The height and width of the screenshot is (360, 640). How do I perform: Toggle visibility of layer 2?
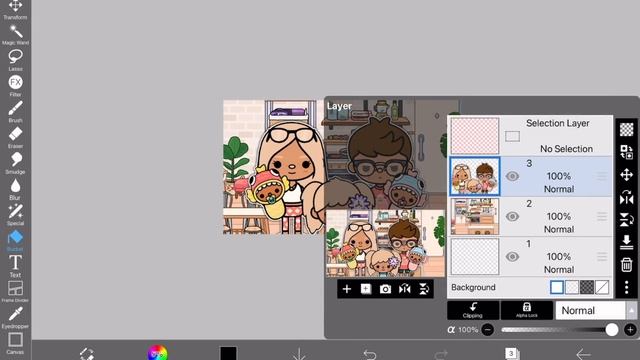coord(513,216)
